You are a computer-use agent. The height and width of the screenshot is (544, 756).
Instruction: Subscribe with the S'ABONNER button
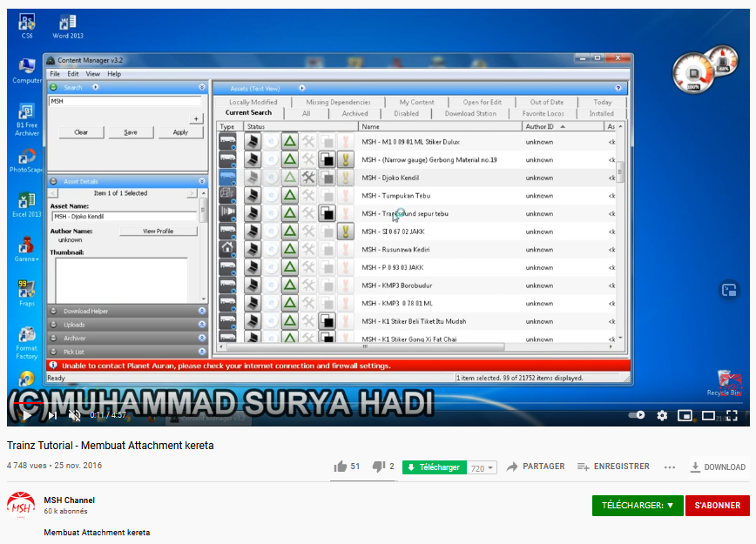click(718, 506)
